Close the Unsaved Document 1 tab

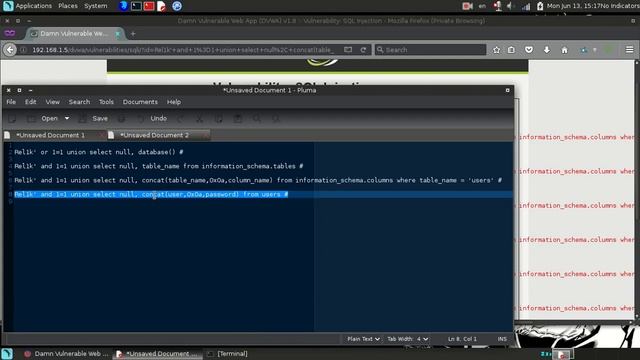pyautogui.click(x=101, y=135)
